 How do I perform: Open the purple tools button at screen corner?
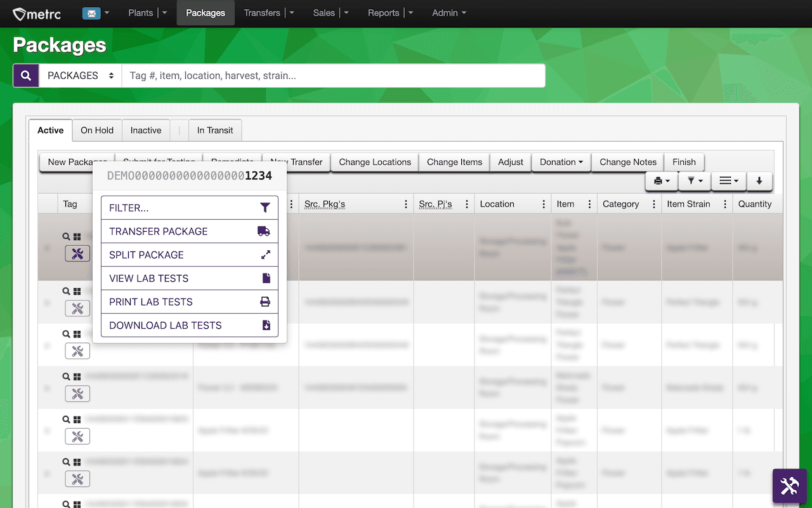pos(789,486)
